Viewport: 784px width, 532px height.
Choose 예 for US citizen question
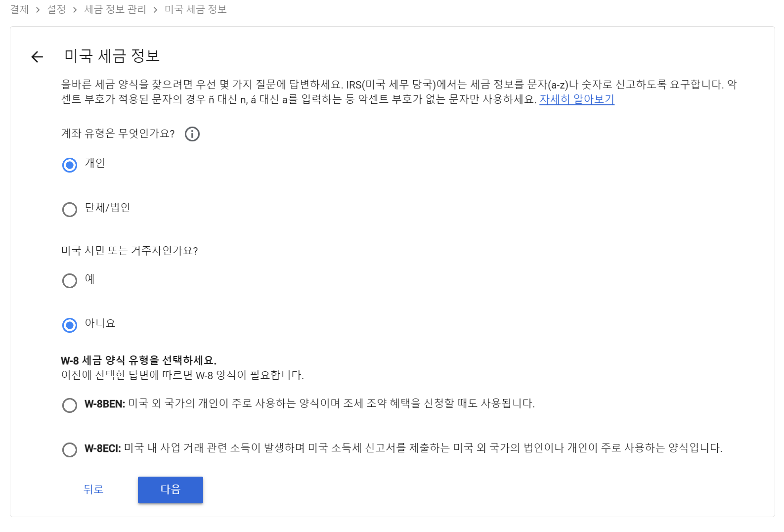pyautogui.click(x=70, y=281)
